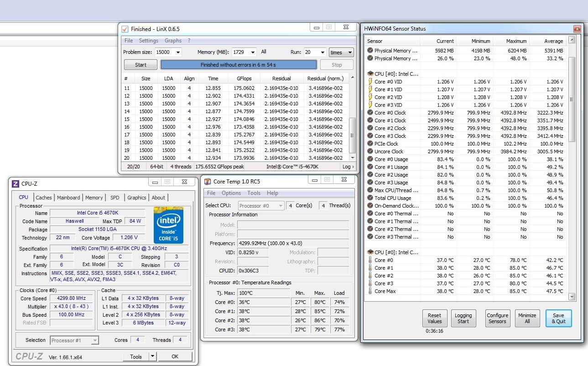The height and width of the screenshot is (366, 588).
Task: Open the Log dropdown in LinX status bar
Action: click(x=347, y=167)
